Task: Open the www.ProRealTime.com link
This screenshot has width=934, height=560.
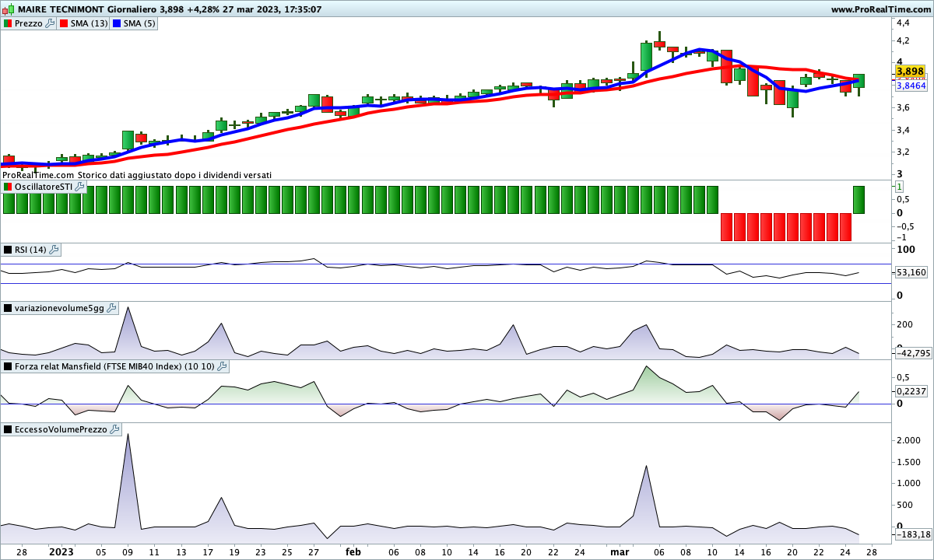Action: [880, 9]
